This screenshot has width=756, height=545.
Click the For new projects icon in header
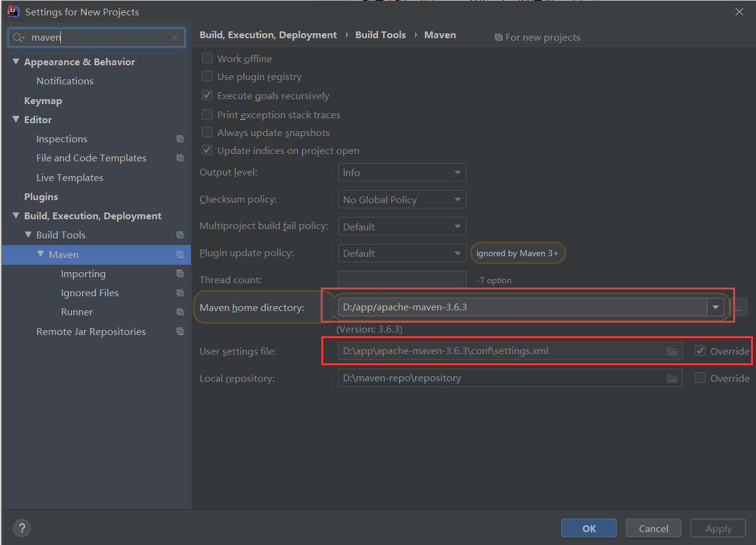click(498, 38)
